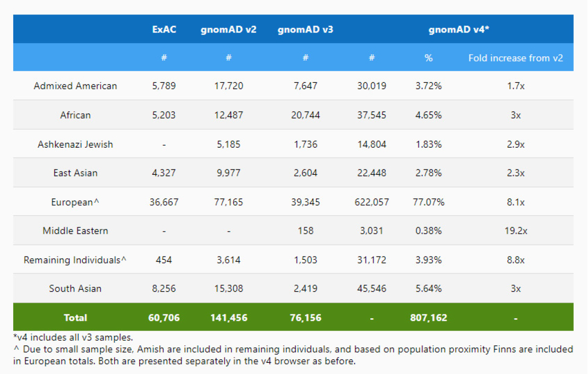Image resolution: width=588 pixels, height=374 pixels.
Task: Click the % subheader under gnomAD v4
Action: (428, 58)
